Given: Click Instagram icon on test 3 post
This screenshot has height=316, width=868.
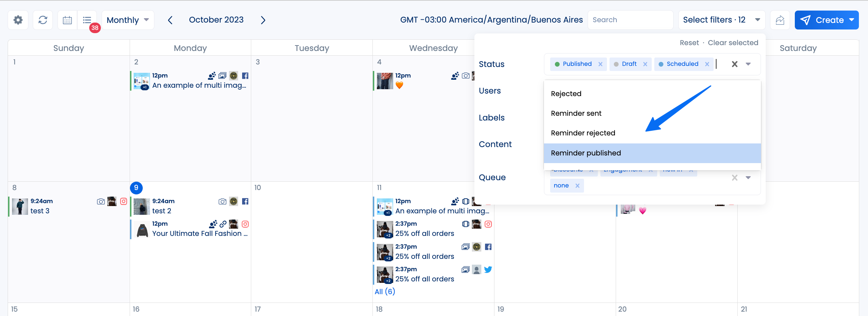Looking at the screenshot, I should pos(124,201).
